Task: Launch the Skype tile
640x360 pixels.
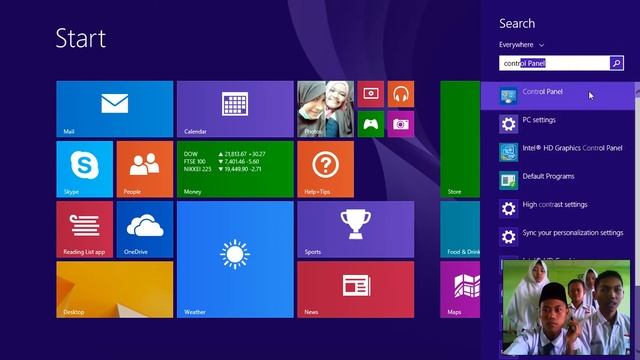Action: click(84, 169)
